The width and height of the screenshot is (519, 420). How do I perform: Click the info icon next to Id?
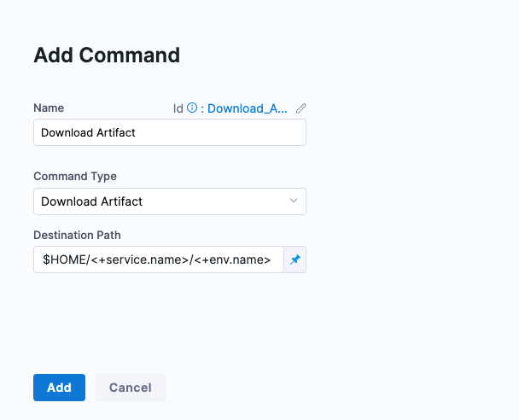pyautogui.click(x=192, y=108)
